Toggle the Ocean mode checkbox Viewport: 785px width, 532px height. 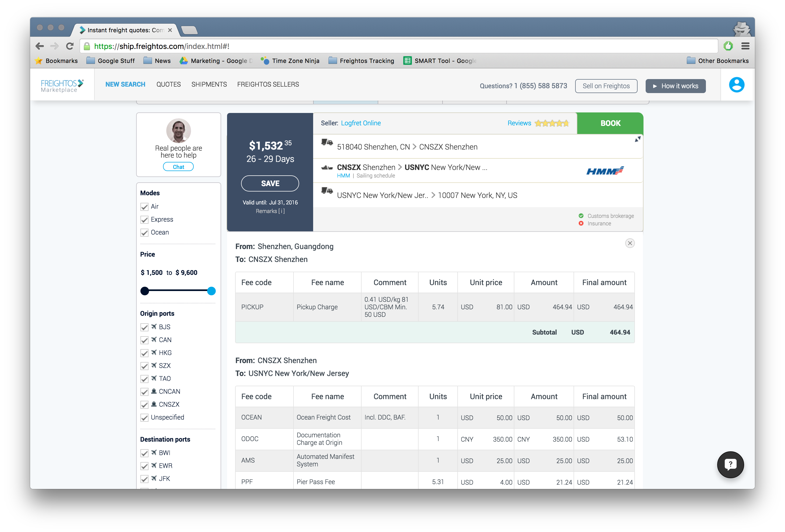pos(144,233)
